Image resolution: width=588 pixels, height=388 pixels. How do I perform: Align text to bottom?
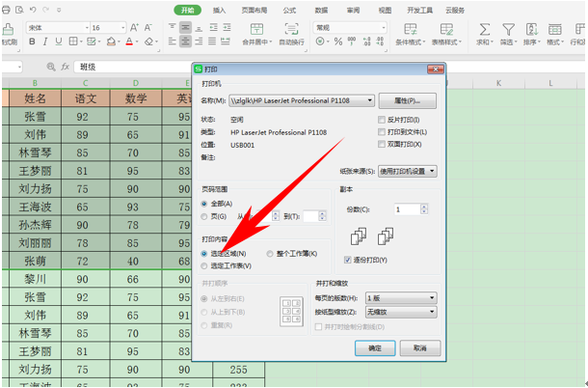tap(199, 27)
